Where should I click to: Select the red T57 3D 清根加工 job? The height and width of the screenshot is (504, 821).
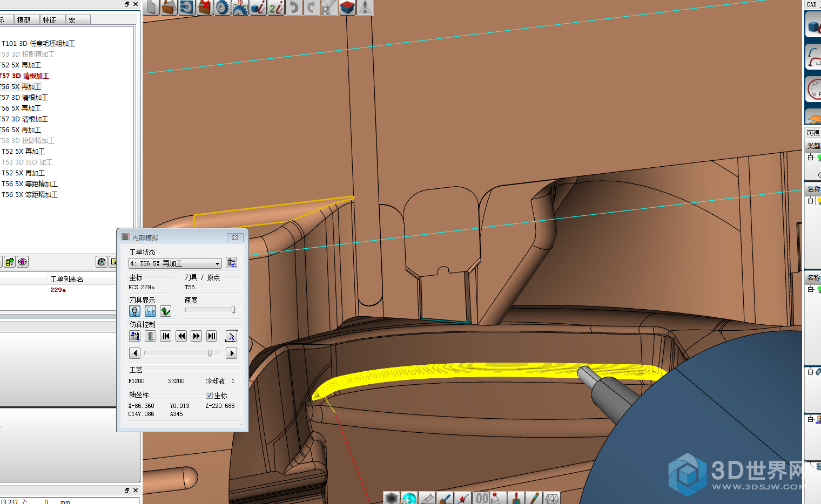(x=24, y=76)
